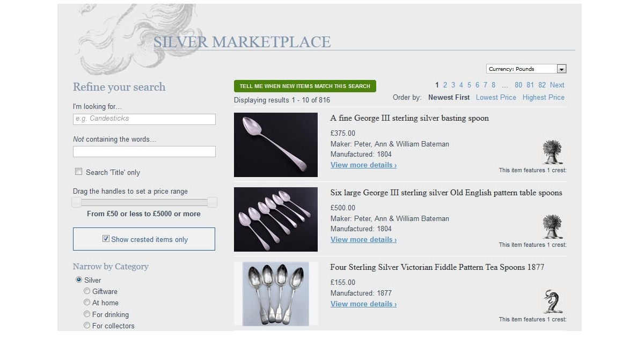644x338 pixels.
Task: Toggle the Search 'Title' only checkbox
Action: point(79,172)
